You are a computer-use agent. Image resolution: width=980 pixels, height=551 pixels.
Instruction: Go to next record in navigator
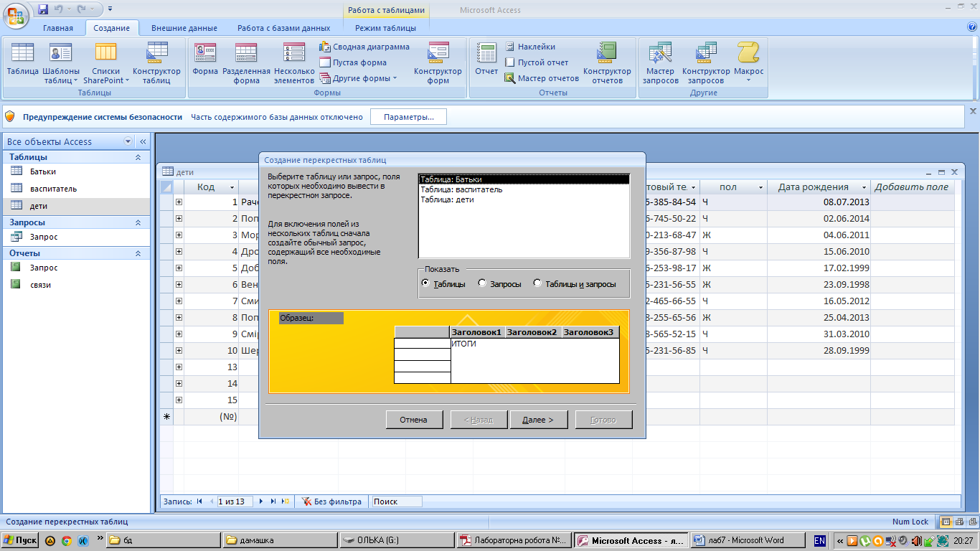(261, 501)
